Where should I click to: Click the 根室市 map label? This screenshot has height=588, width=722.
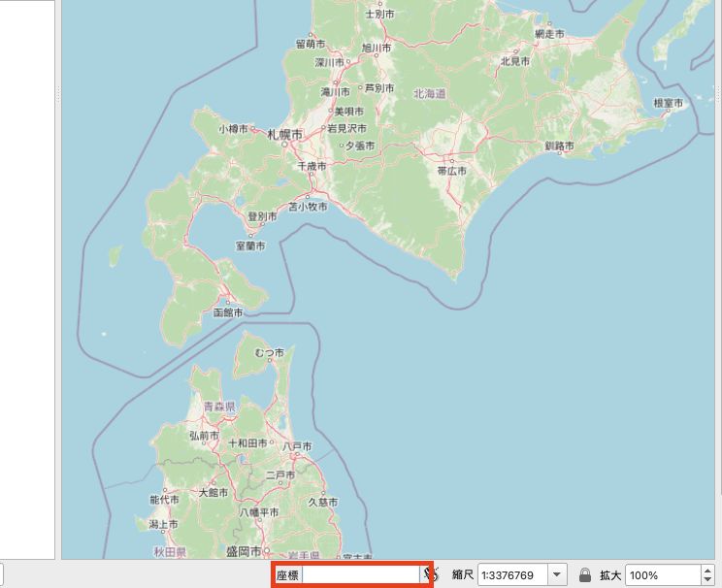(668, 103)
